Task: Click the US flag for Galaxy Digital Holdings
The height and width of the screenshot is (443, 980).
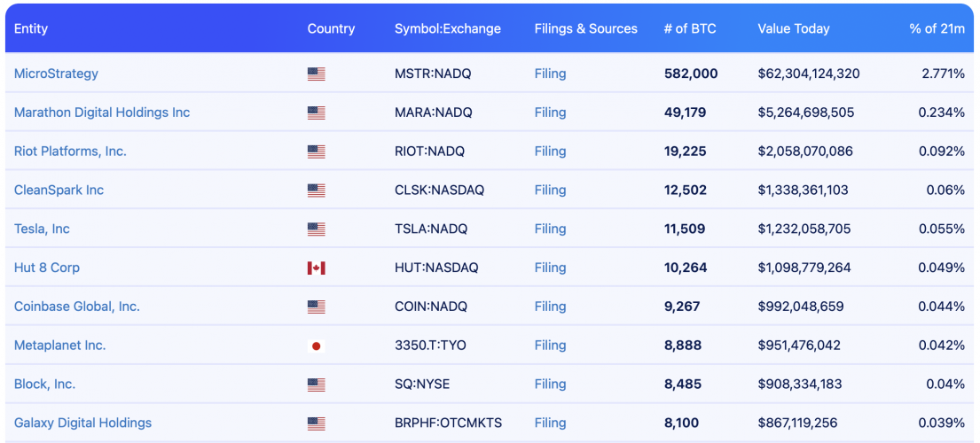Action: click(317, 424)
